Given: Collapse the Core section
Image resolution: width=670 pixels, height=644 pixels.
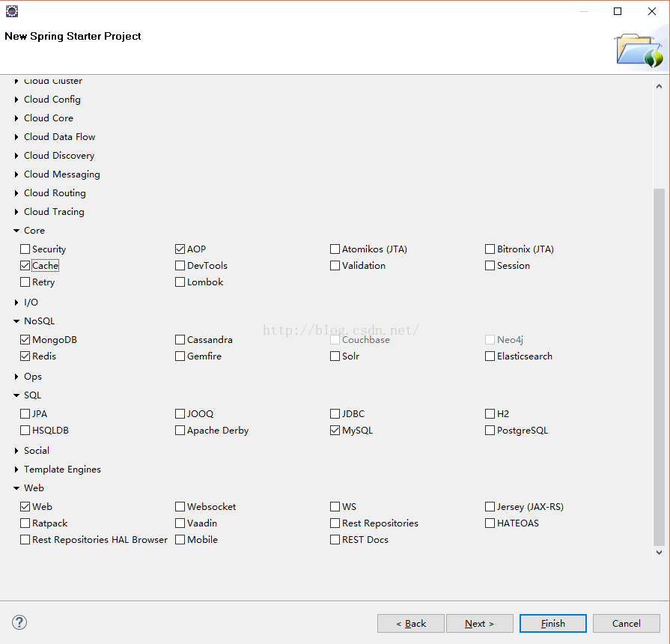Looking at the screenshot, I should point(16,231).
